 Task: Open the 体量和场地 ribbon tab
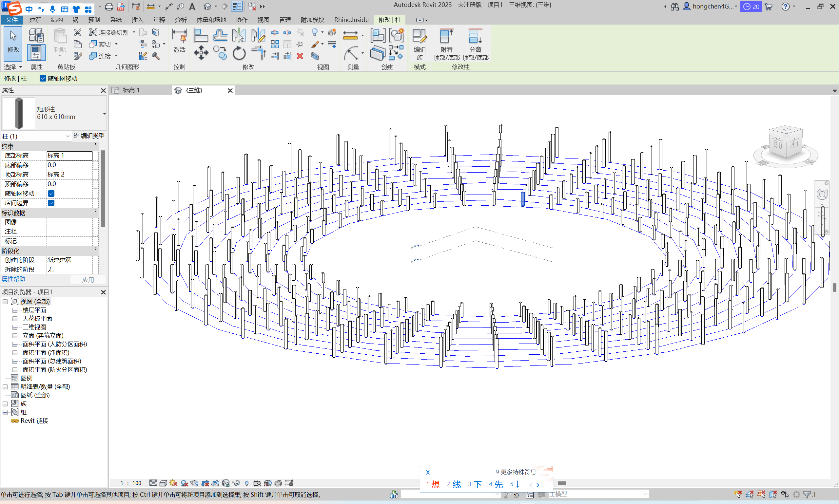(x=211, y=20)
